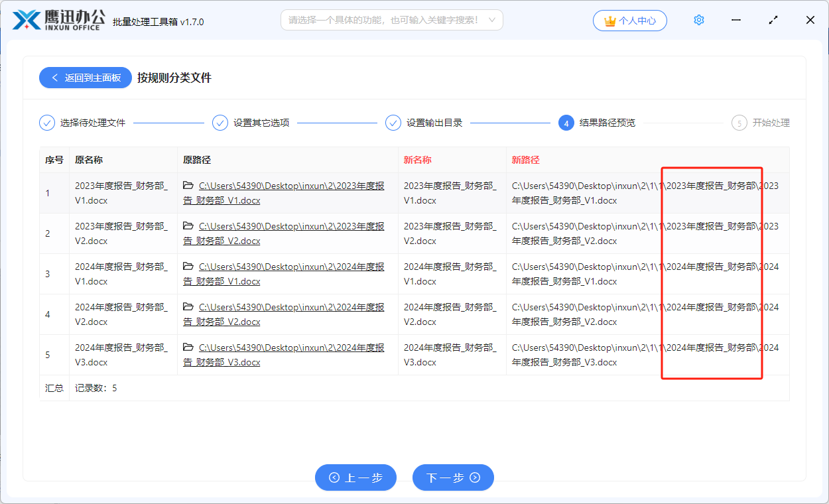The height and width of the screenshot is (504, 829).
Task: Open folder icon for row 1 path
Action: [x=188, y=186]
